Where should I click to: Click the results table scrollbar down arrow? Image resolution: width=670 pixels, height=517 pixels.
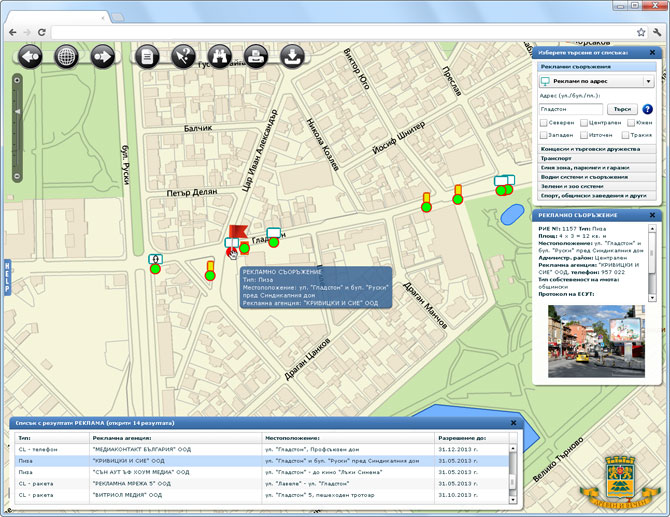513,499
